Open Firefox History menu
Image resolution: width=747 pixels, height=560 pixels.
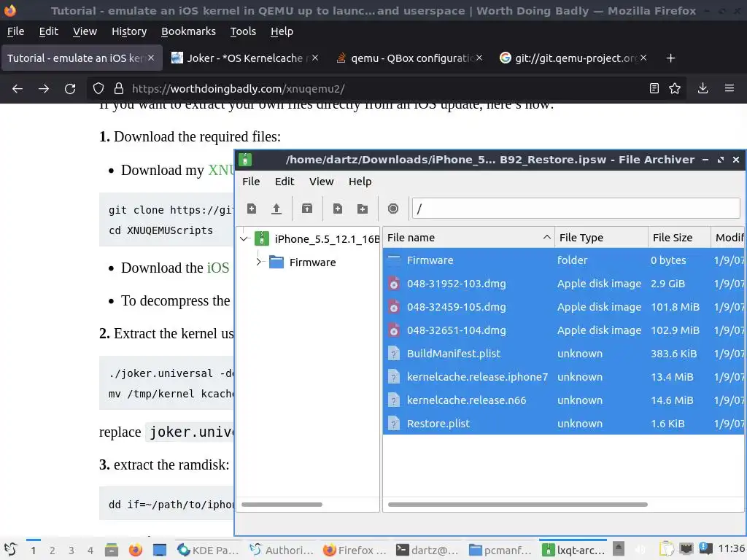[129, 31]
